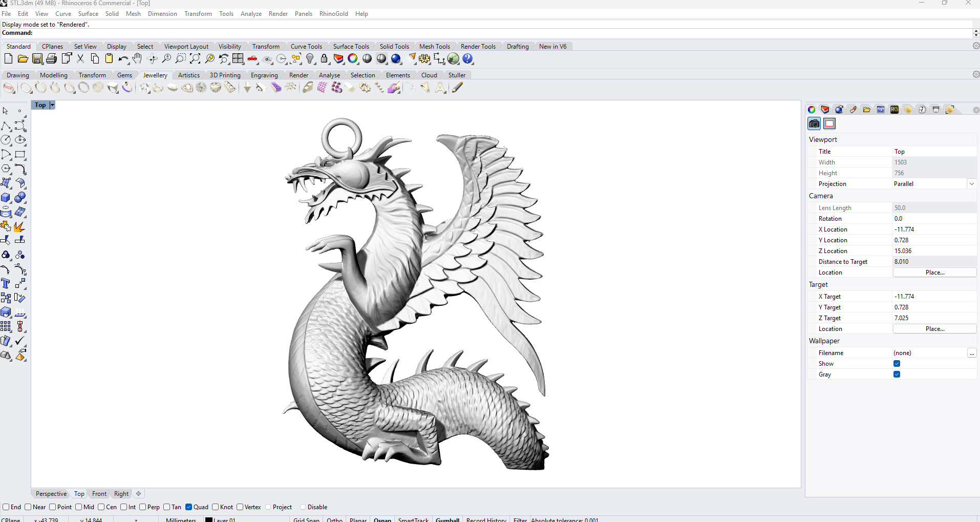Click the Cut scissors icon
This screenshot has width=980, height=522.
(80, 59)
